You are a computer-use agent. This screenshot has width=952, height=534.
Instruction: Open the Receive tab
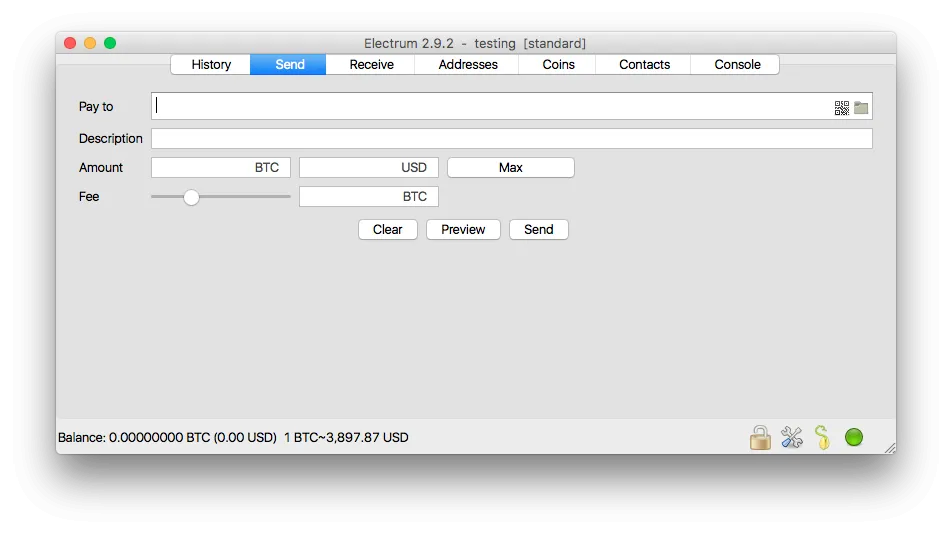click(371, 64)
